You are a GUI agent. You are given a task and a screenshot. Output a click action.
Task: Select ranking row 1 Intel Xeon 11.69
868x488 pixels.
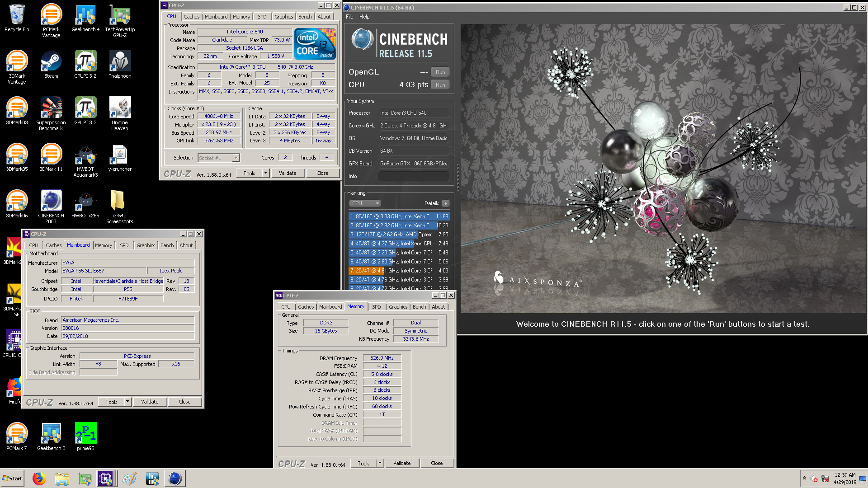(399, 216)
